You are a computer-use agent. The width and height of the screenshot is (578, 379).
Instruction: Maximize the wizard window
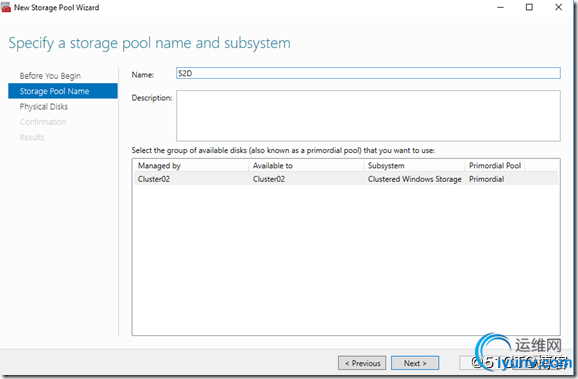[x=529, y=7]
